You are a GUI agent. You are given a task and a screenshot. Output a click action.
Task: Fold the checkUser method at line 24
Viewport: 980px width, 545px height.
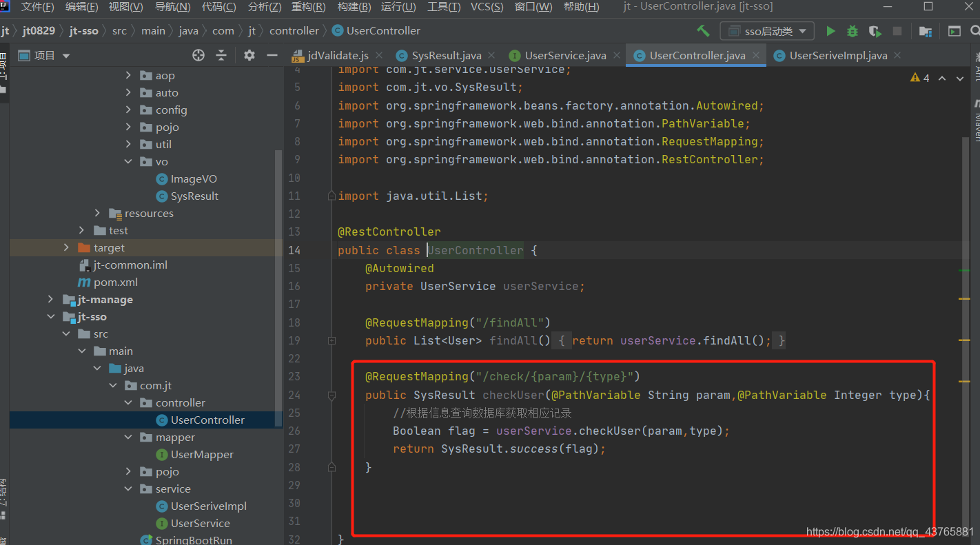(332, 395)
